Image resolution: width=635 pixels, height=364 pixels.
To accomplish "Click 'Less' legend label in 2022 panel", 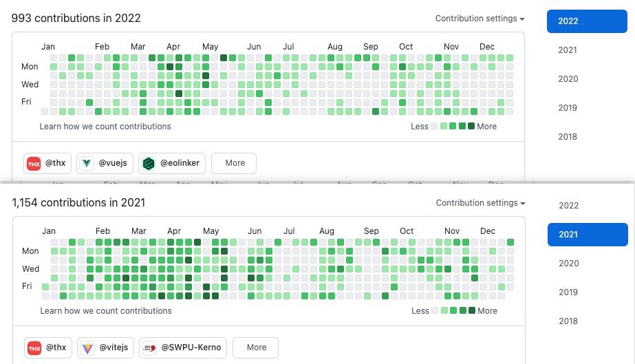I will pos(419,127).
